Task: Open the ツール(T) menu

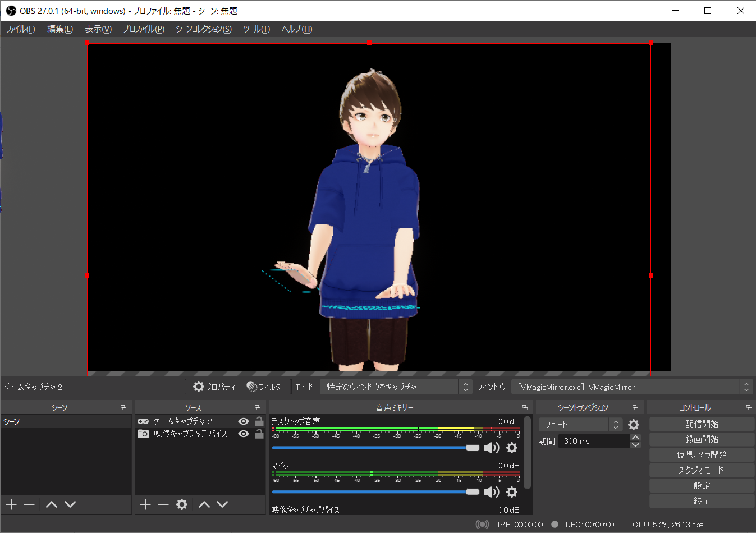Action: 256,29
